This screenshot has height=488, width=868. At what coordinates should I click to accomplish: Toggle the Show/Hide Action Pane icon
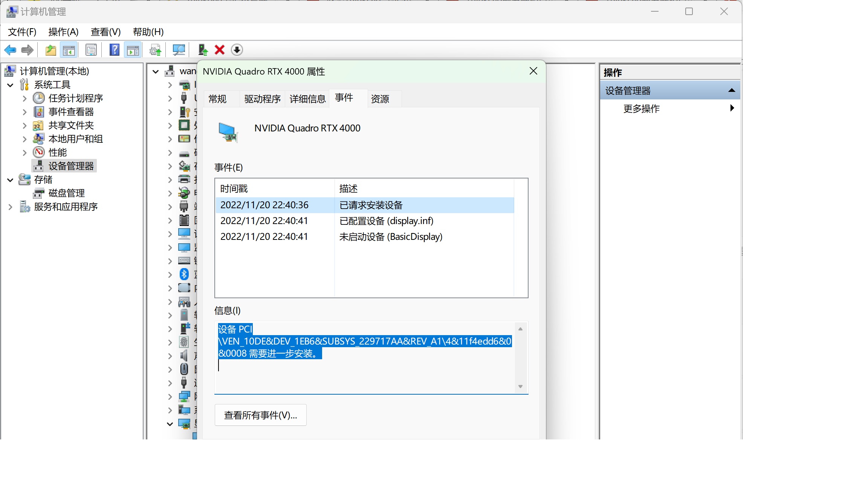133,50
